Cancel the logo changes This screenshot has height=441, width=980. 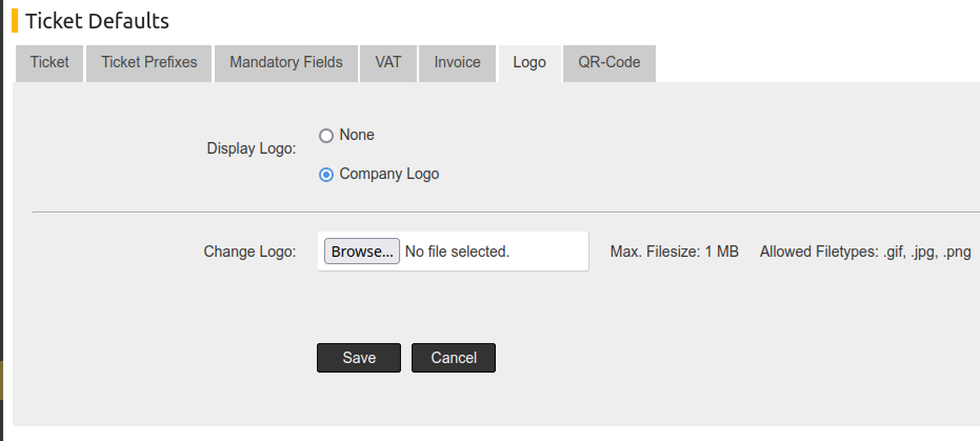coord(453,358)
